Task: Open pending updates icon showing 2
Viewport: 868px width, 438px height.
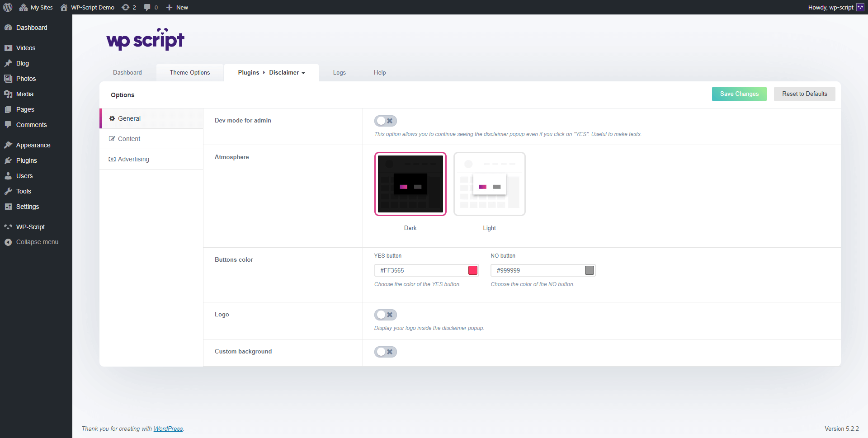Action: pos(126,7)
